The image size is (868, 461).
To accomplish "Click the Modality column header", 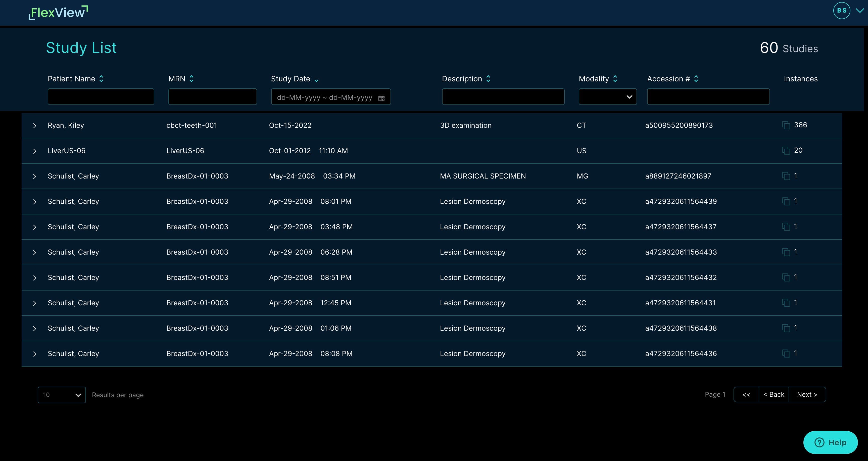I will (594, 79).
